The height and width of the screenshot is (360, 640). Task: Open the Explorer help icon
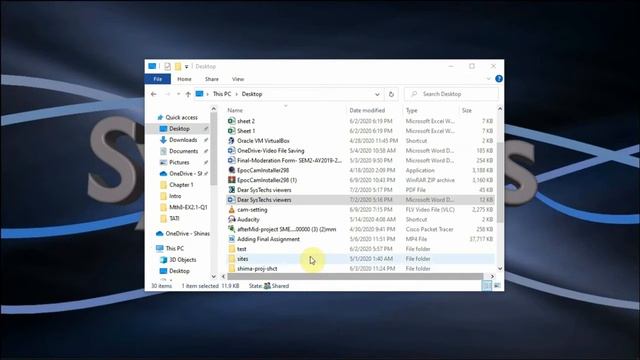pyautogui.click(x=498, y=79)
